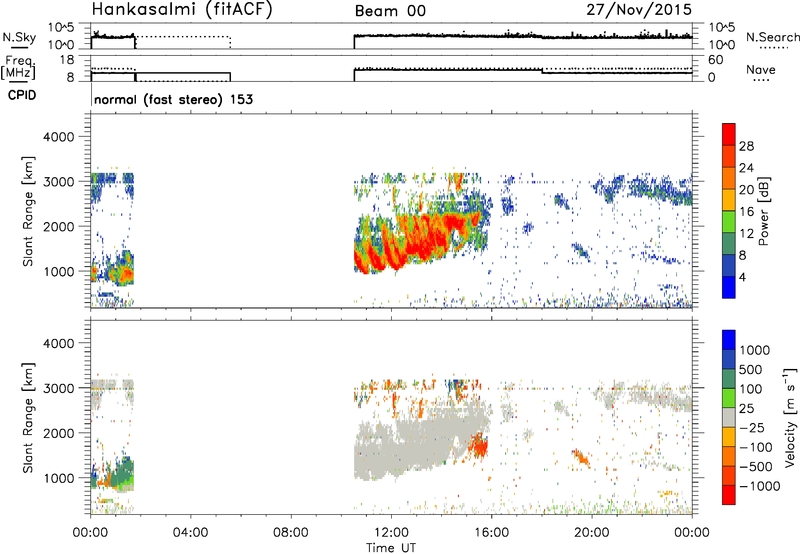
Task: Click the red bottom segment of velocity colorbar
Action: (729, 495)
